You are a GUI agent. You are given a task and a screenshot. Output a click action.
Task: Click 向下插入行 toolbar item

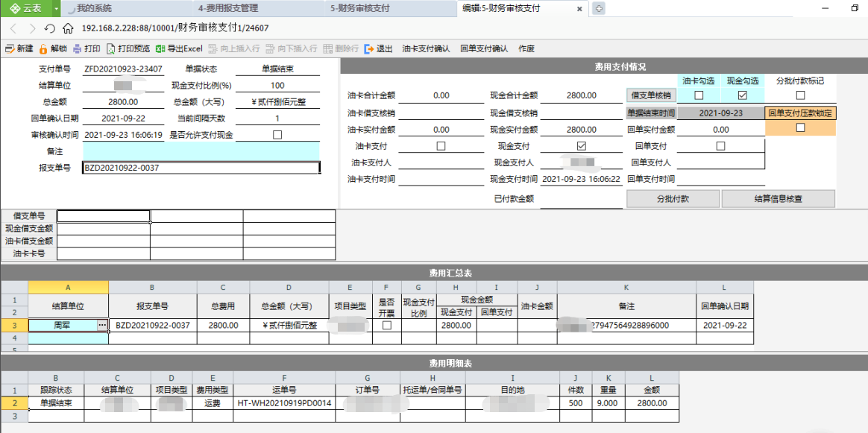pyautogui.click(x=291, y=48)
